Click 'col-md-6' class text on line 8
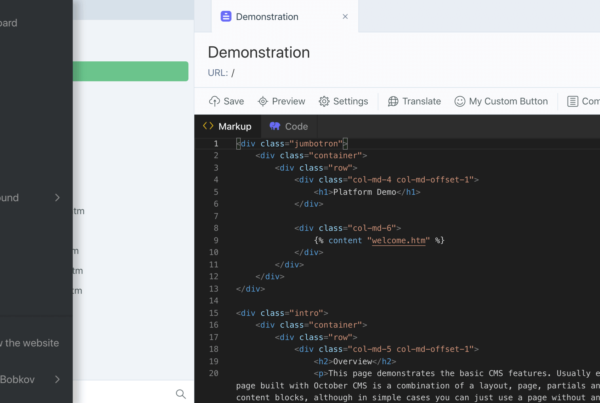The height and width of the screenshot is (403, 600). pyautogui.click(x=372, y=228)
